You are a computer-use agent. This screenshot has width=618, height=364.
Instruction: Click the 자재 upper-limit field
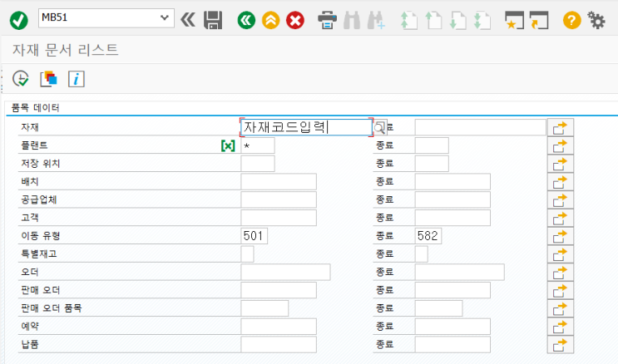[481, 127]
